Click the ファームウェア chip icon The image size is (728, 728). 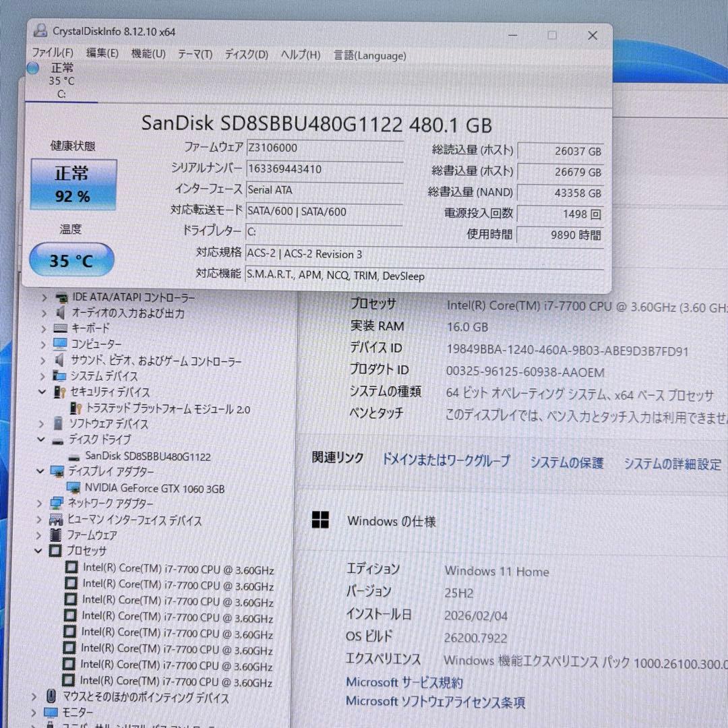click(x=56, y=535)
